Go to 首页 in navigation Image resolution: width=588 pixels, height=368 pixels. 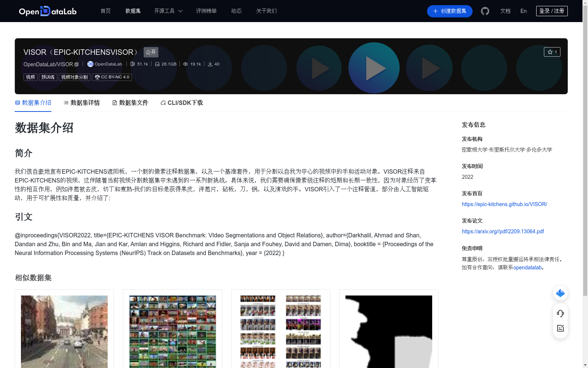click(105, 11)
